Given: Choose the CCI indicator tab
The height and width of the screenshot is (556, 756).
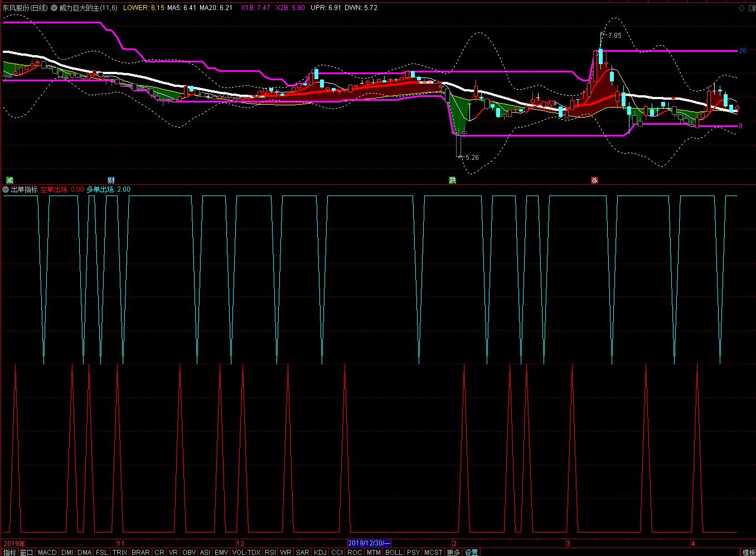Looking at the screenshot, I should click(337, 552).
